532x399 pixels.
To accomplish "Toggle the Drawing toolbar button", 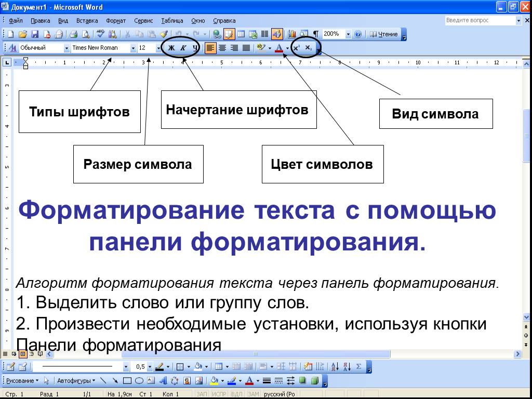I will 277,34.
